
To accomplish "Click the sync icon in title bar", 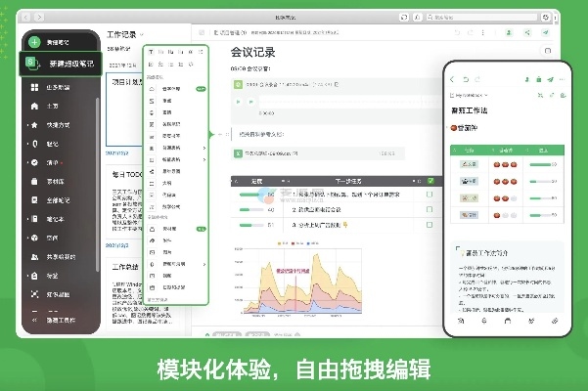I will (x=404, y=17).
